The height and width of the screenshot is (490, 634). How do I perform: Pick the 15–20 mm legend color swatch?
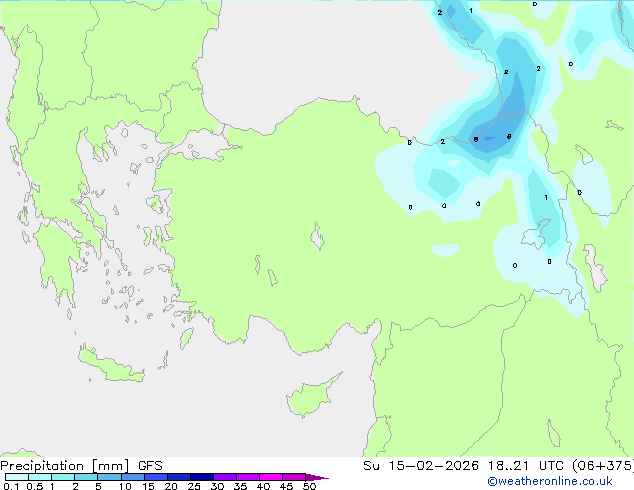156,477
